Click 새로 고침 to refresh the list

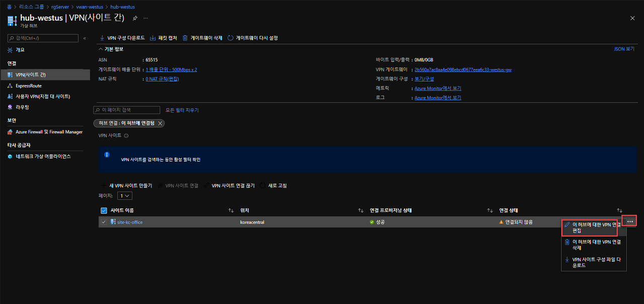click(x=273, y=185)
